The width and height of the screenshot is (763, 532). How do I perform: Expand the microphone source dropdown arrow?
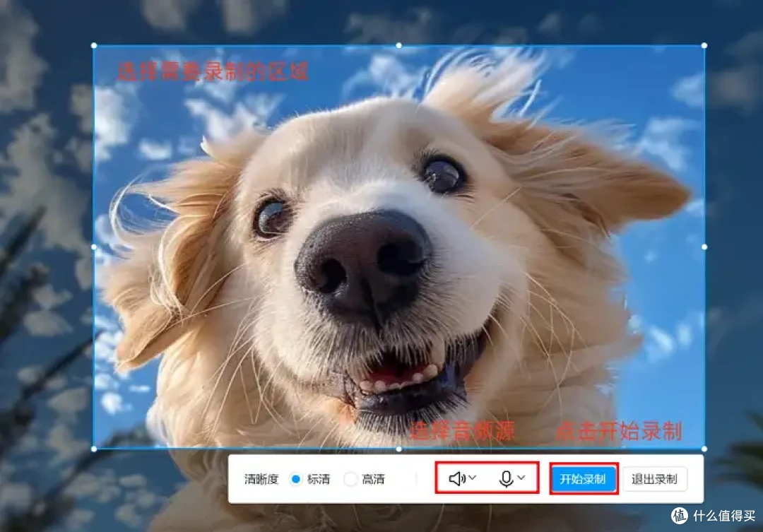pos(521,478)
